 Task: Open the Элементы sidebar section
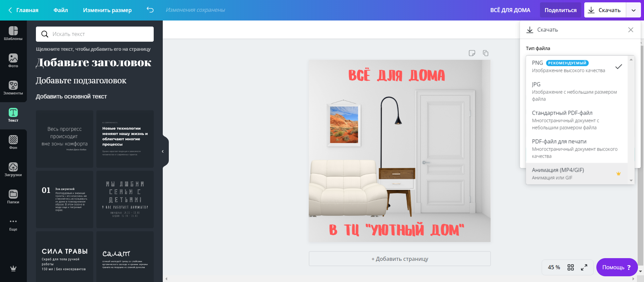[x=13, y=88]
